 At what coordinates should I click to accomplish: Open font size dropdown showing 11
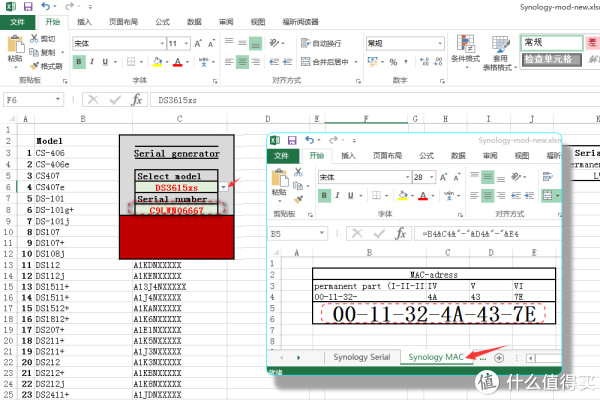click(x=186, y=43)
